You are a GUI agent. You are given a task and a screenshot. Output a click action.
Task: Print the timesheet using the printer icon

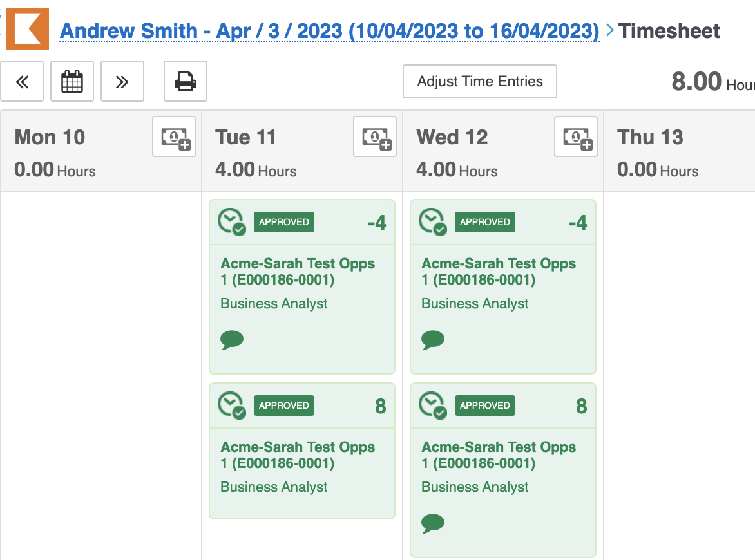186,81
